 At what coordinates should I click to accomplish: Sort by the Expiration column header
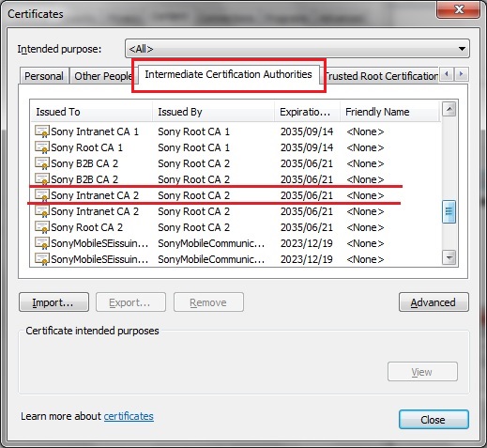click(x=308, y=112)
